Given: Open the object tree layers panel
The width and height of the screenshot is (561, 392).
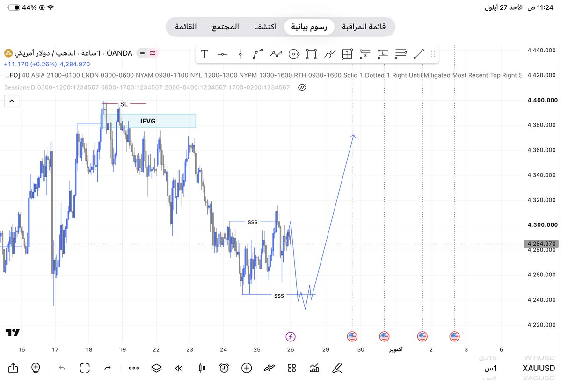Looking at the screenshot, I should [156, 368].
